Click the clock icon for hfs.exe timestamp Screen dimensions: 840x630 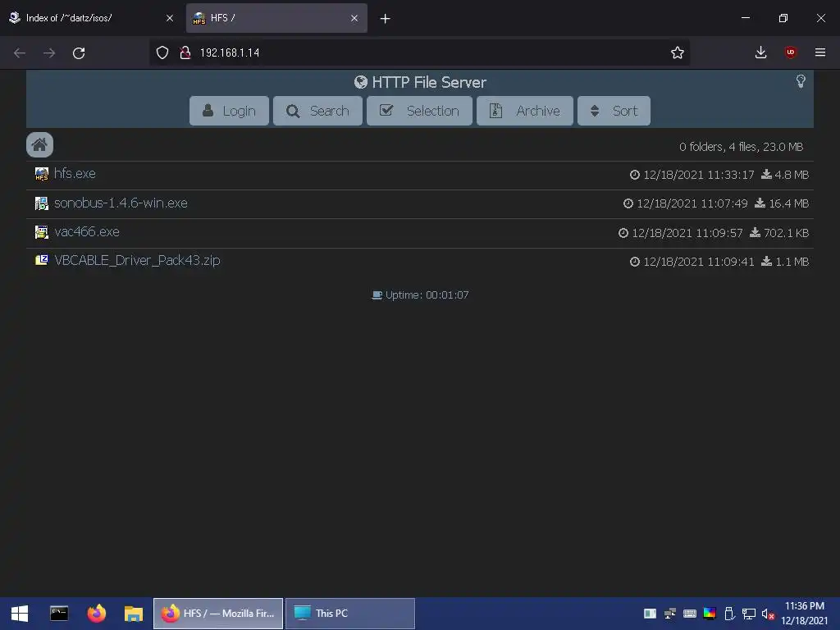pos(635,175)
